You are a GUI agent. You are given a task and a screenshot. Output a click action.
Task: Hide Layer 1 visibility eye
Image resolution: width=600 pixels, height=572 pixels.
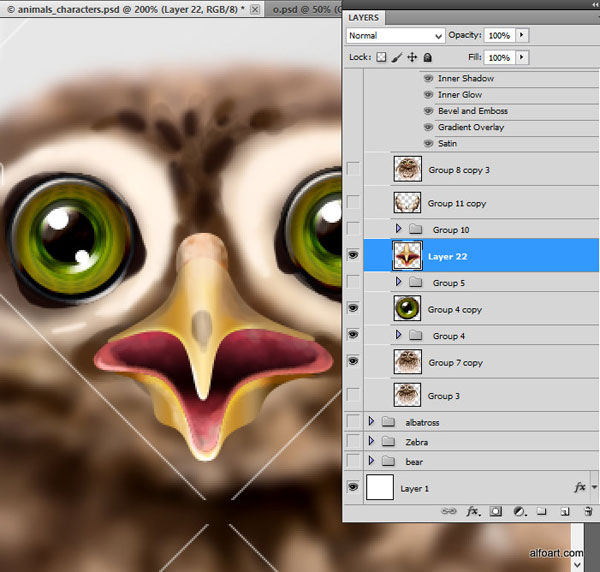[x=353, y=487]
